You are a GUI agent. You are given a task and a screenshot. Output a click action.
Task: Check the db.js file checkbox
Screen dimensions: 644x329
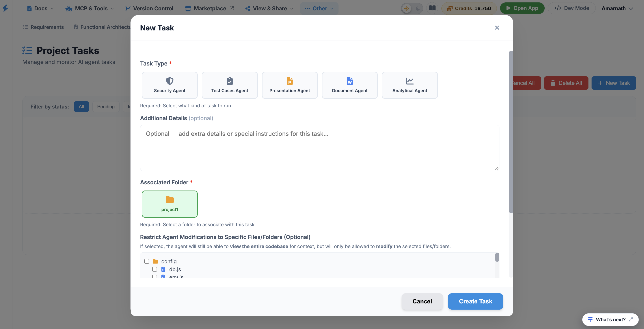pyautogui.click(x=155, y=269)
